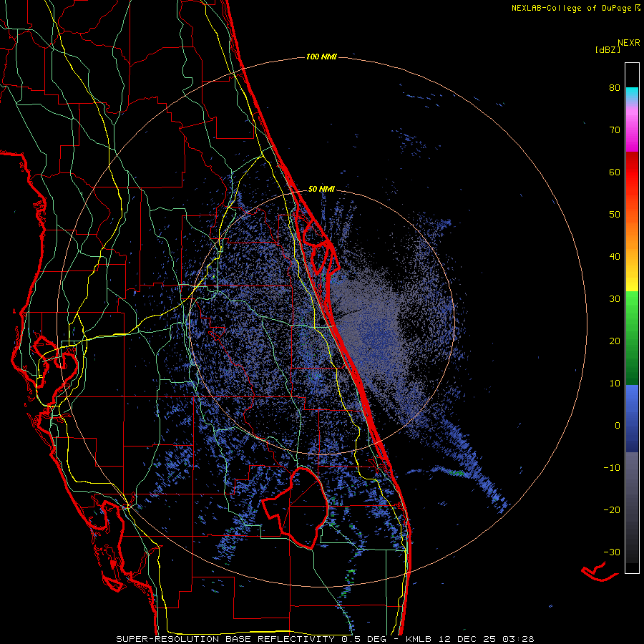Click the '20' value on the dBZ scale
The width and height of the screenshot is (644, 644).
coord(615,341)
